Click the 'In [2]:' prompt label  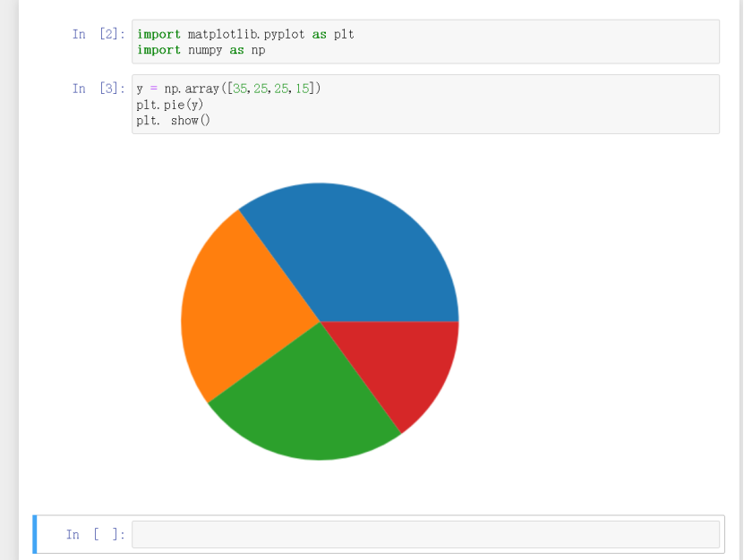(x=98, y=34)
